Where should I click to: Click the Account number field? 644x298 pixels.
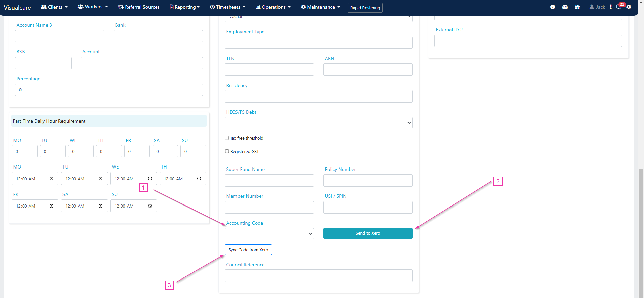[142, 63]
